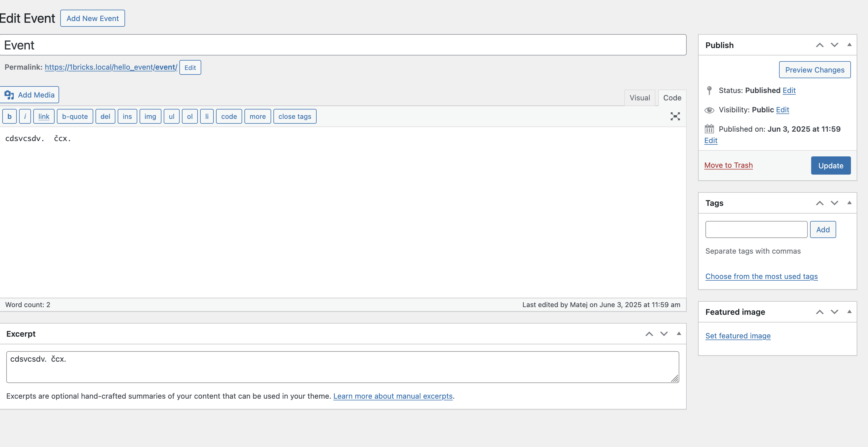
Task: Click into the Excerpt textarea
Action: pyautogui.click(x=343, y=367)
